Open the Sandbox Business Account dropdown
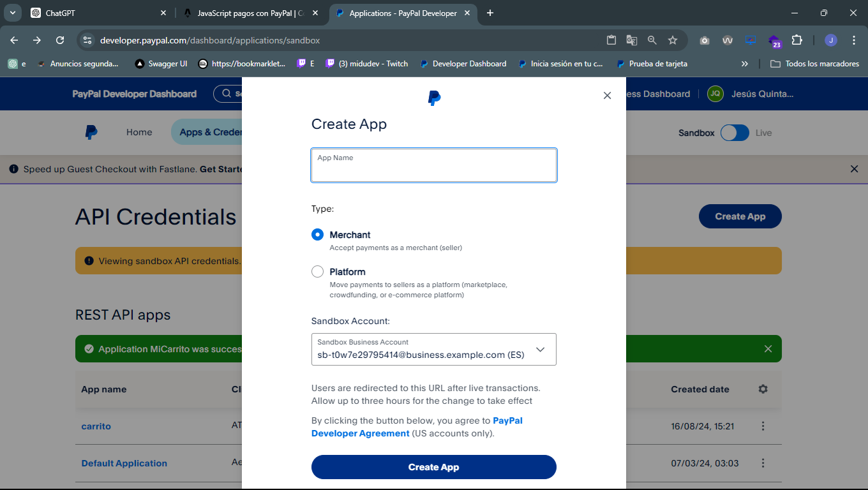 pyautogui.click(x=434, y=349)
